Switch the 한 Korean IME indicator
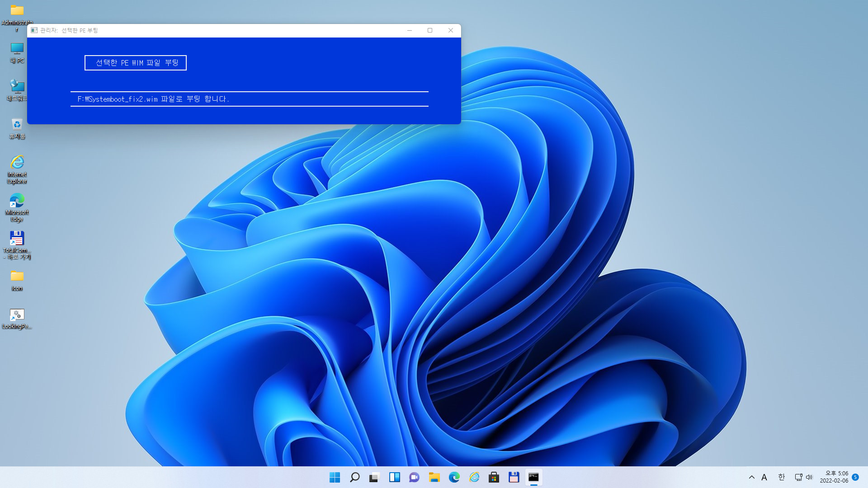This screenshot has width=868, height=488. [781, 477]
